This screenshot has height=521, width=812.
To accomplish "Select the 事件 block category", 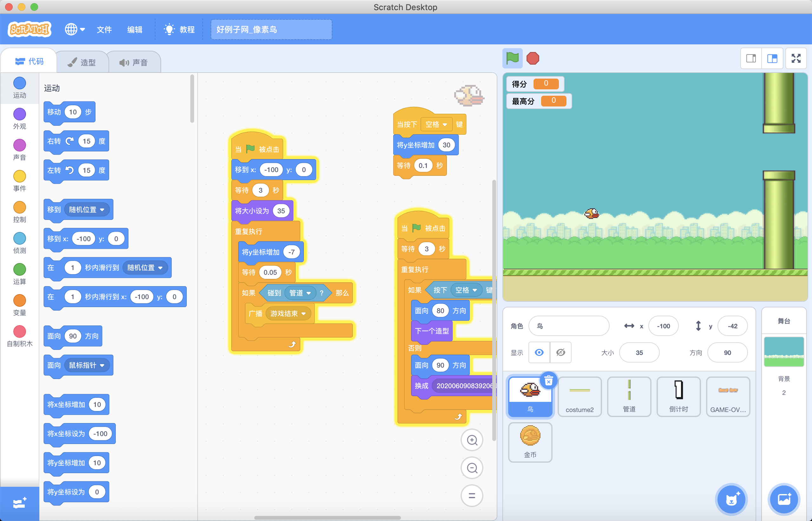I will pos(20,181).
